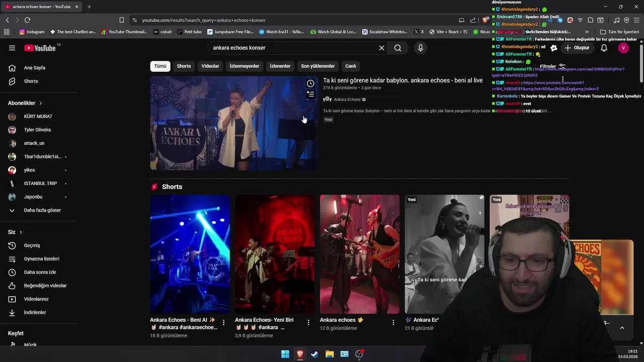The image size is (644, 362).
Task: Open options for 'Ankara Echoes - Beni Al' short
Action: click(x=224, y=323)
